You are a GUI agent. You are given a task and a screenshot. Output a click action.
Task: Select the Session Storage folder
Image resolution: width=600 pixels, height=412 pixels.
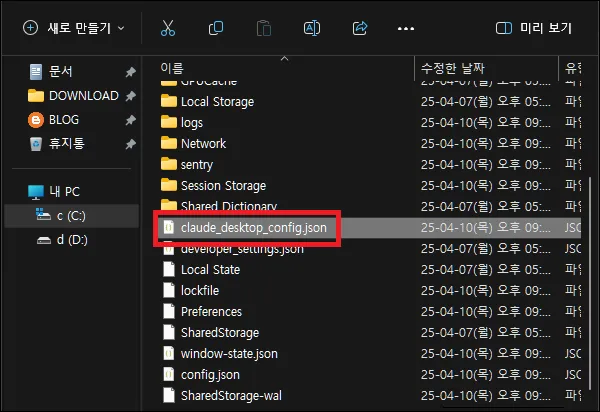tap(223, 186)
